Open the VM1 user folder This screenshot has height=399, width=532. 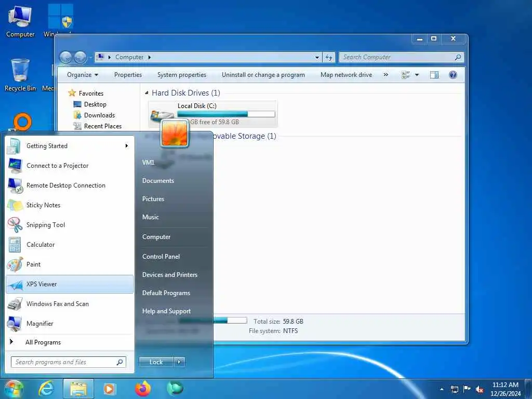[148, 163]
